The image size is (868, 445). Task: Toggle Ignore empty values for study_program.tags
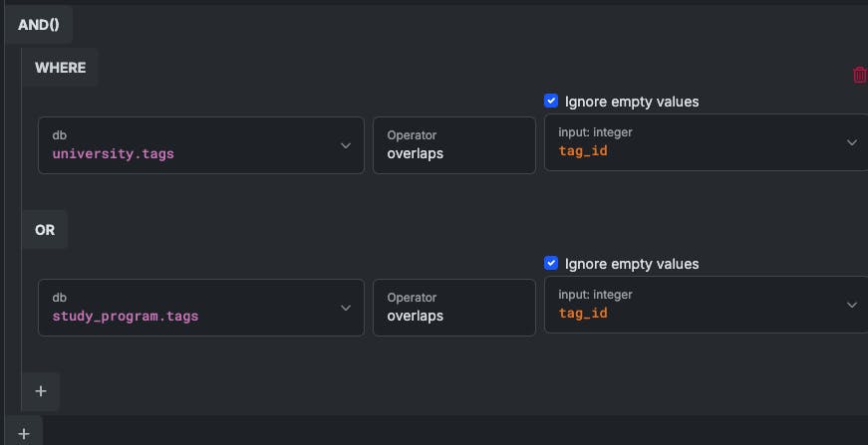pyautogui.click(x=551, y=263)
